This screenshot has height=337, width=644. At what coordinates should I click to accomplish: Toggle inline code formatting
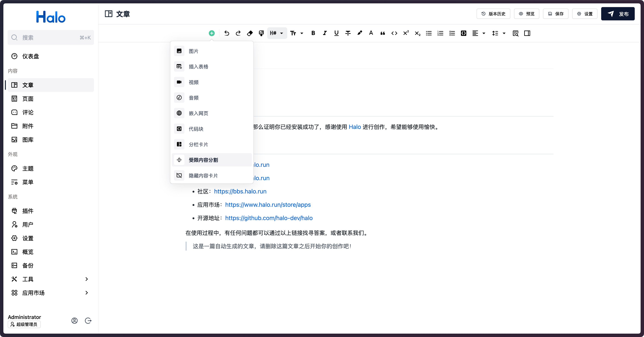pyautogui.click(x=394, y=33)
